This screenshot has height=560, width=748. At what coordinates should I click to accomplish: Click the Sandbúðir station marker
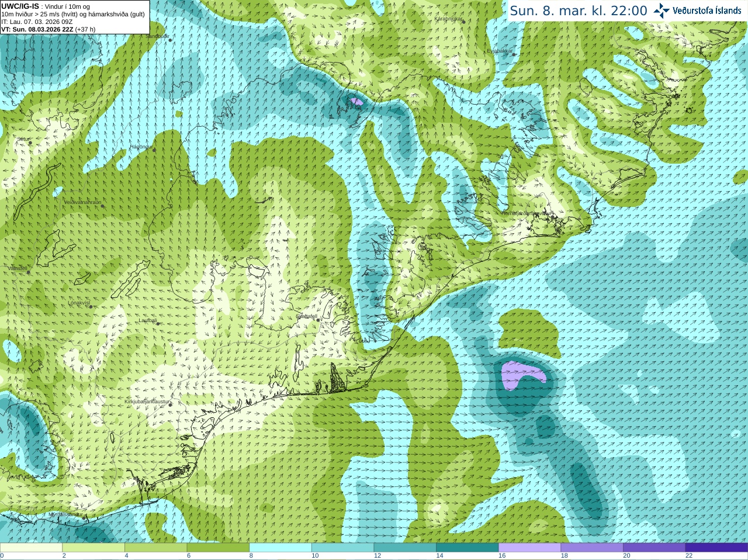(x=170, y=40)
